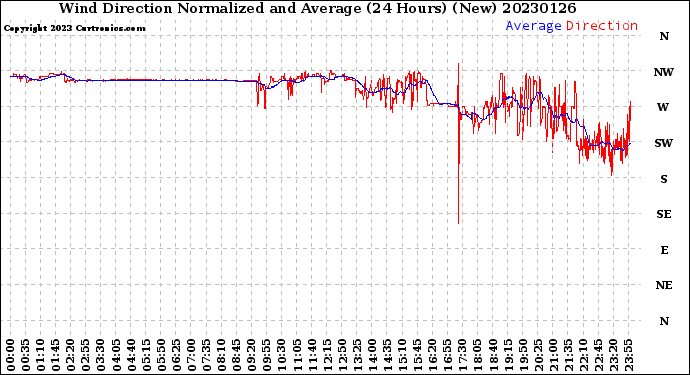Click the 21:35 time label
The width and height of the screenshot is (690, 375).
[x=568, y=355]
